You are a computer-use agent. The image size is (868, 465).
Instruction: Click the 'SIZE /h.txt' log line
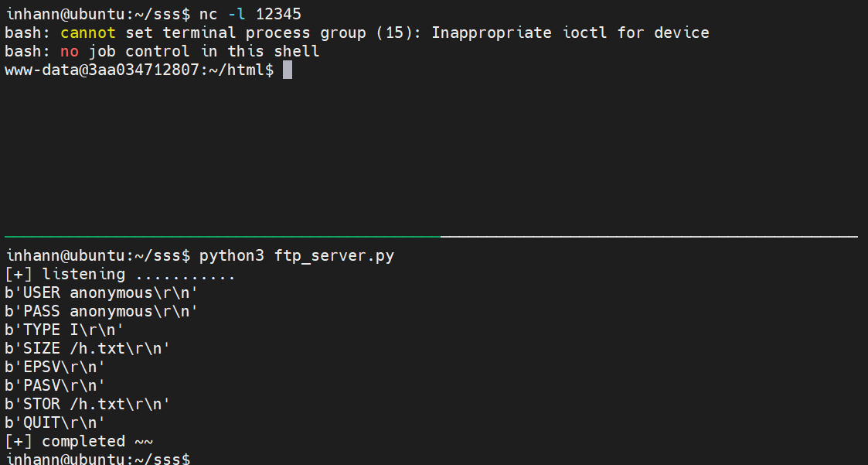pos(87,348)
